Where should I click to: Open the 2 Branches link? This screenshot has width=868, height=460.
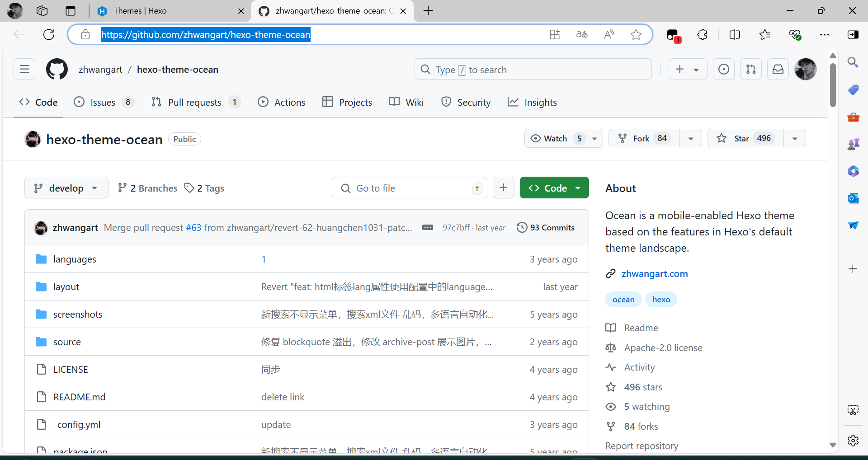147,188
